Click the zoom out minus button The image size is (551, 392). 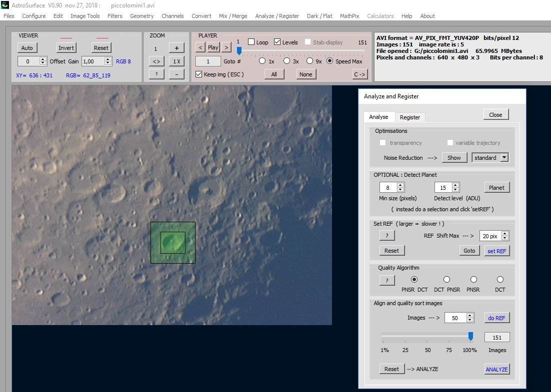[x=176, y=74]
